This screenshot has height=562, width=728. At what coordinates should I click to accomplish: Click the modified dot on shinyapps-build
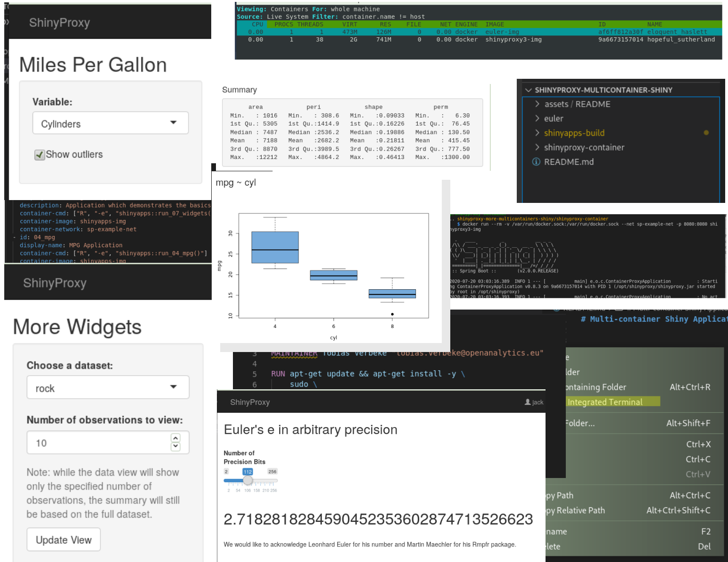706,133
